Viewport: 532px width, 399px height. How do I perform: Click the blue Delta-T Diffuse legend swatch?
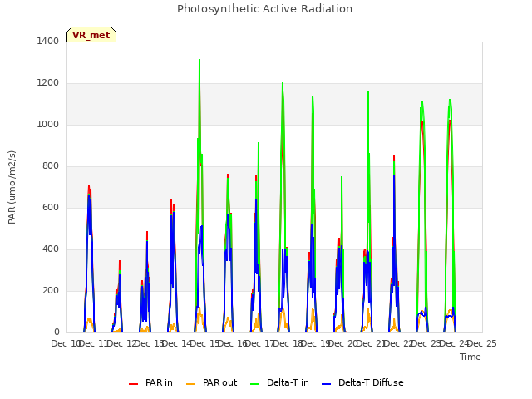click(326, 384)
